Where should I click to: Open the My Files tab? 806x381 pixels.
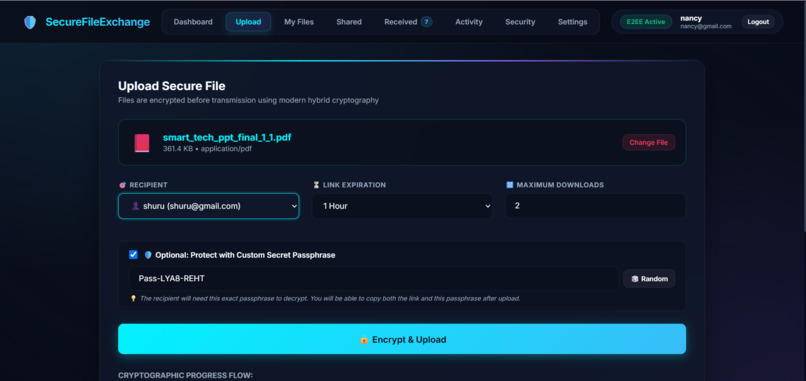[x=299, y=22]
